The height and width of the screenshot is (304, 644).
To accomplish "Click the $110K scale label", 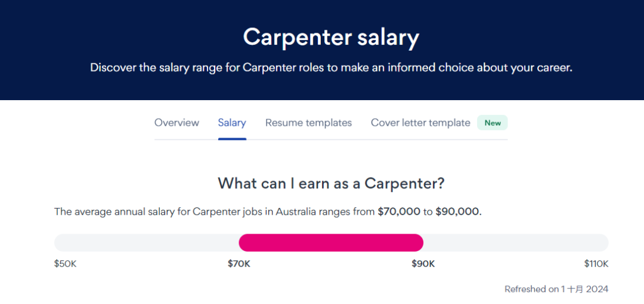I will coord(596,263).
